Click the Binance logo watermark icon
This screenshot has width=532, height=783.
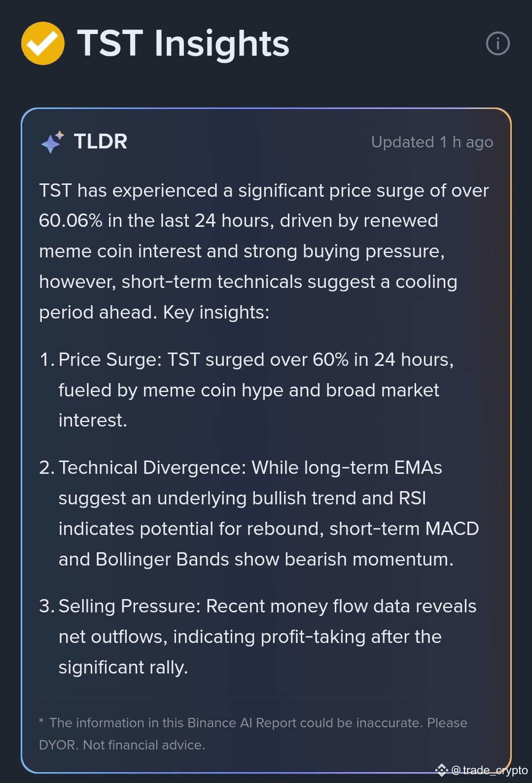pyautogui.click(x=441, y=770)
